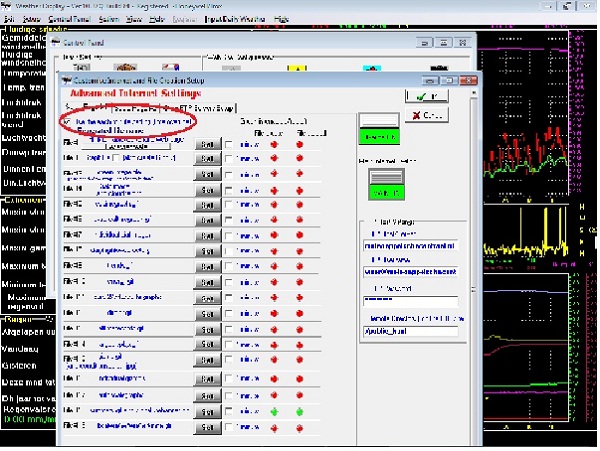The height and width of the screenshot is (451, 600).
Task: Click the setup dialog vertical scrollbar
Action: 473,268
